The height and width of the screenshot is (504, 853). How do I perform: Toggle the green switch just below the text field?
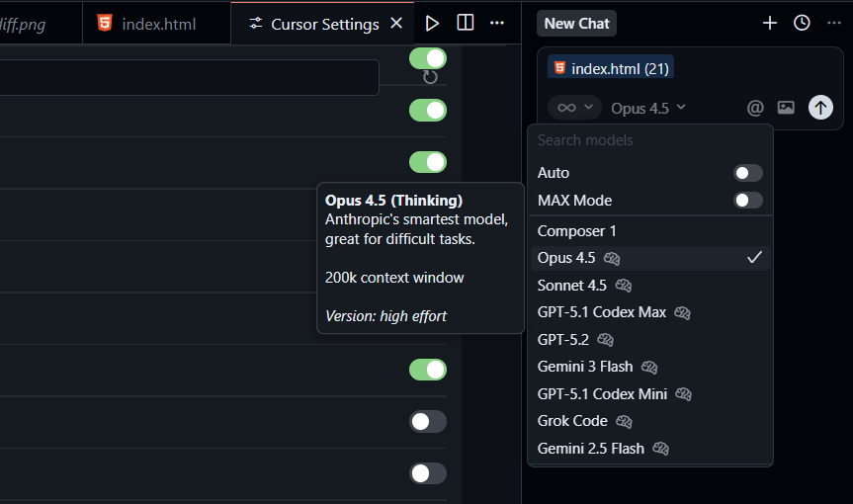pos(428,111)
